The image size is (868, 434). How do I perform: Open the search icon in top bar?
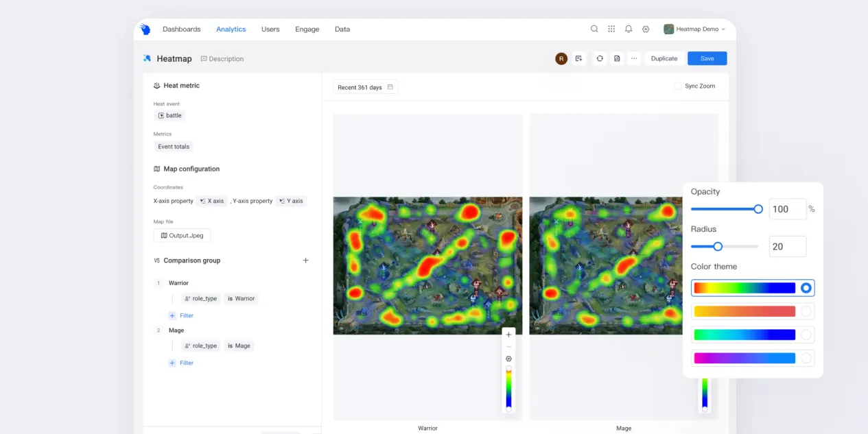click(594, 29)
